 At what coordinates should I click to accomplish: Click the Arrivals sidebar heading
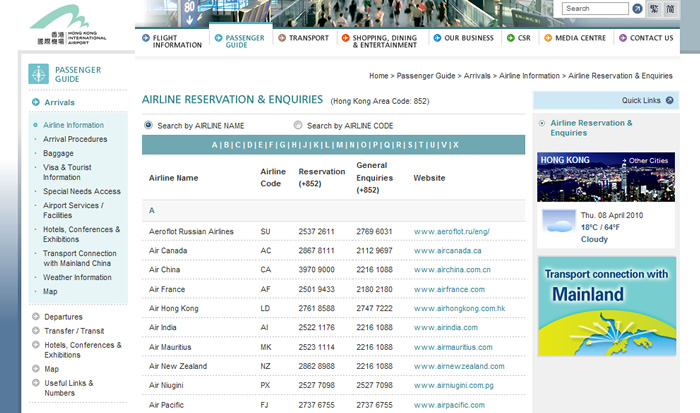tap(59, 102)
